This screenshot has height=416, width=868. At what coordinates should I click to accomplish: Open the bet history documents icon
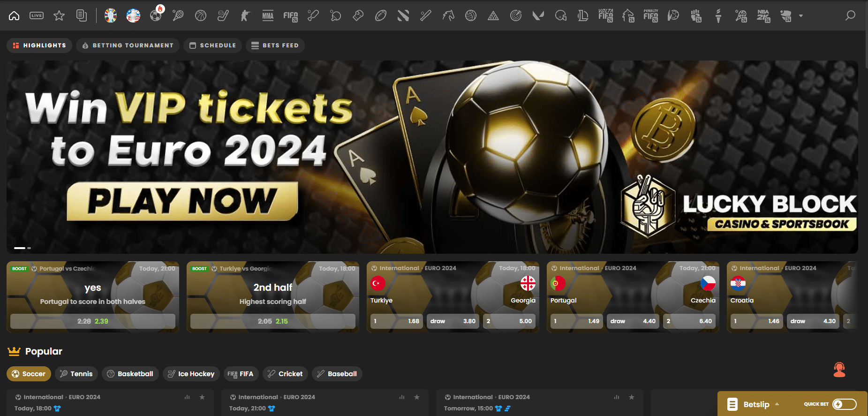click(82, 15)
